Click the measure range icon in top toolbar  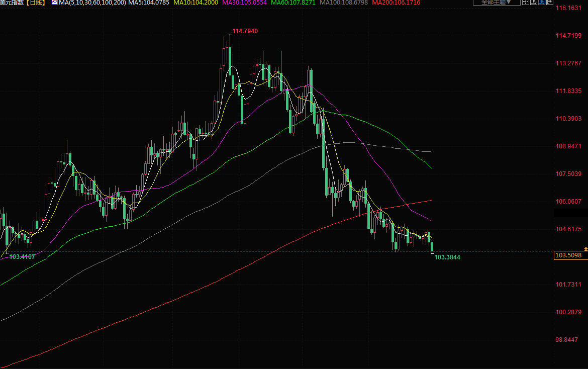[534, 2]
